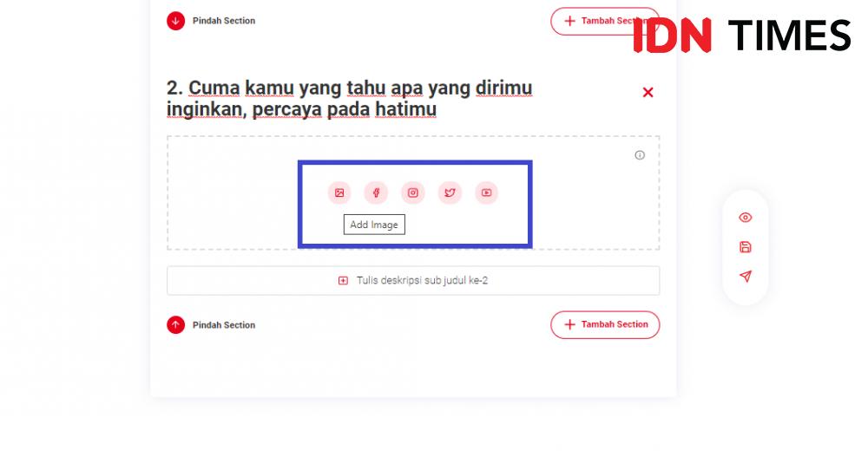Click the Add Image icon
Screen dimensions: 868x457
339,193
